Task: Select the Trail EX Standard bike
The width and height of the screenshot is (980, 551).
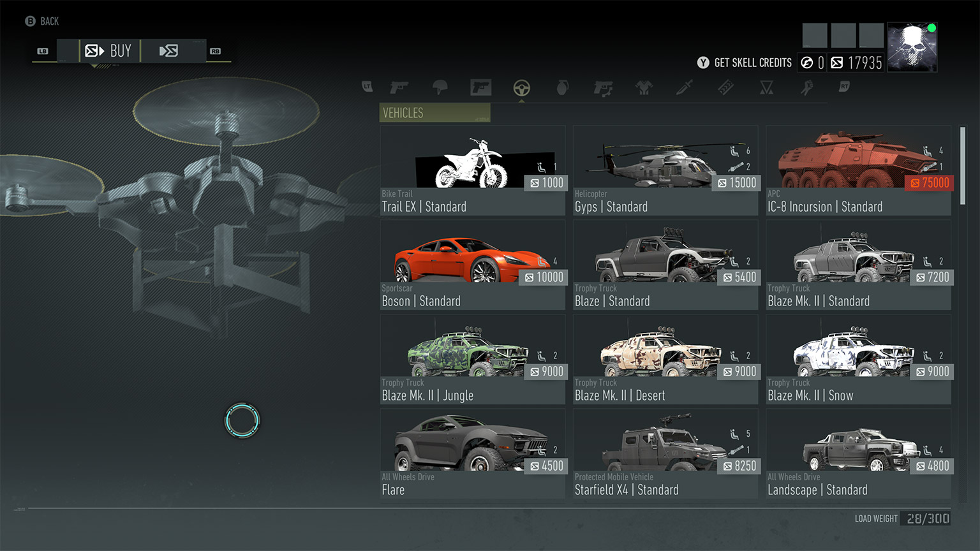Action: (x=472, y=170)
